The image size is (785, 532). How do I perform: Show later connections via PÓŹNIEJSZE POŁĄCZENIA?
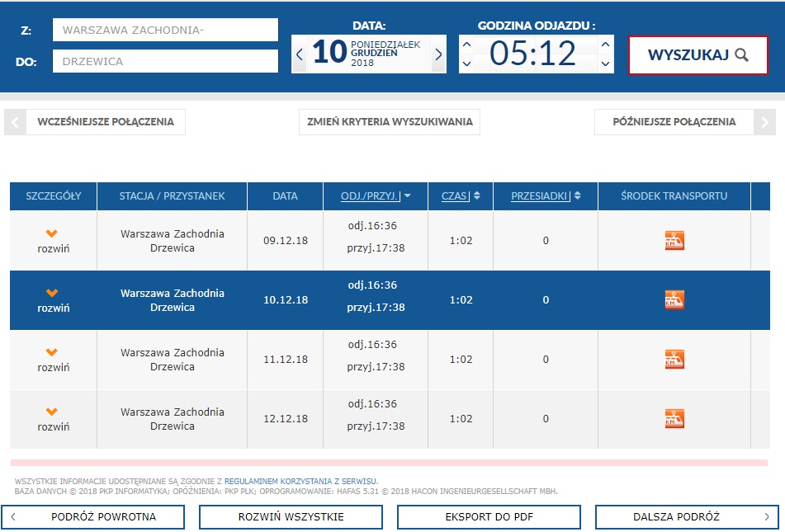(674, 122)
